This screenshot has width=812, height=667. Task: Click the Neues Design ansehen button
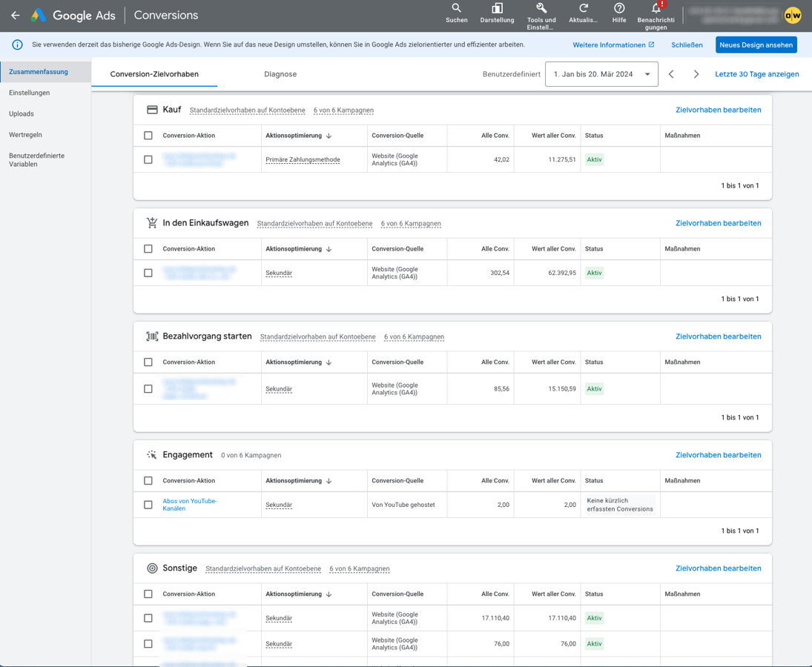pyautogui.click(x=756, y=44)
